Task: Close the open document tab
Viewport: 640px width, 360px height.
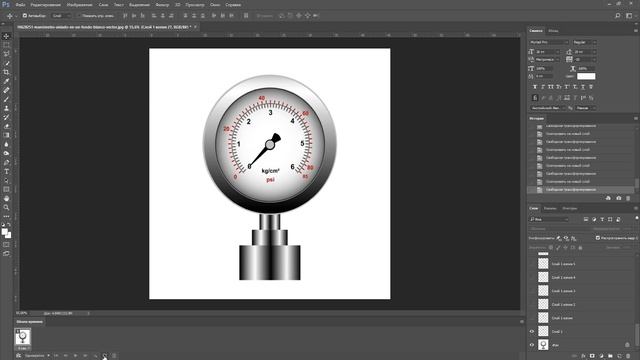Action: (x=196, y=27)
